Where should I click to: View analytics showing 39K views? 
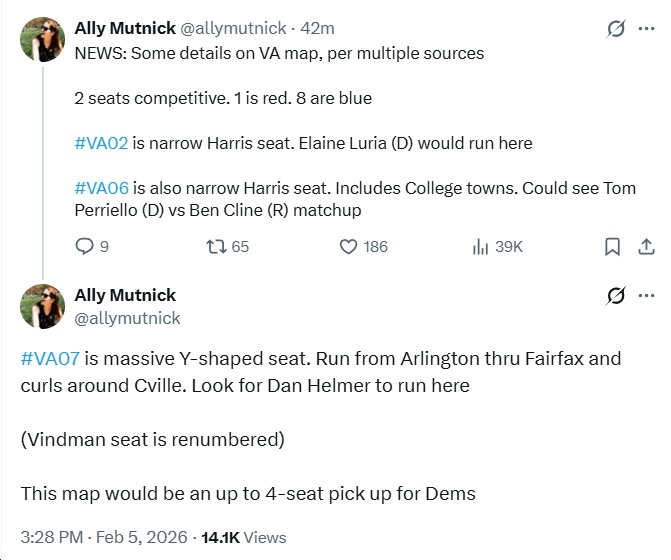[480, 246]
